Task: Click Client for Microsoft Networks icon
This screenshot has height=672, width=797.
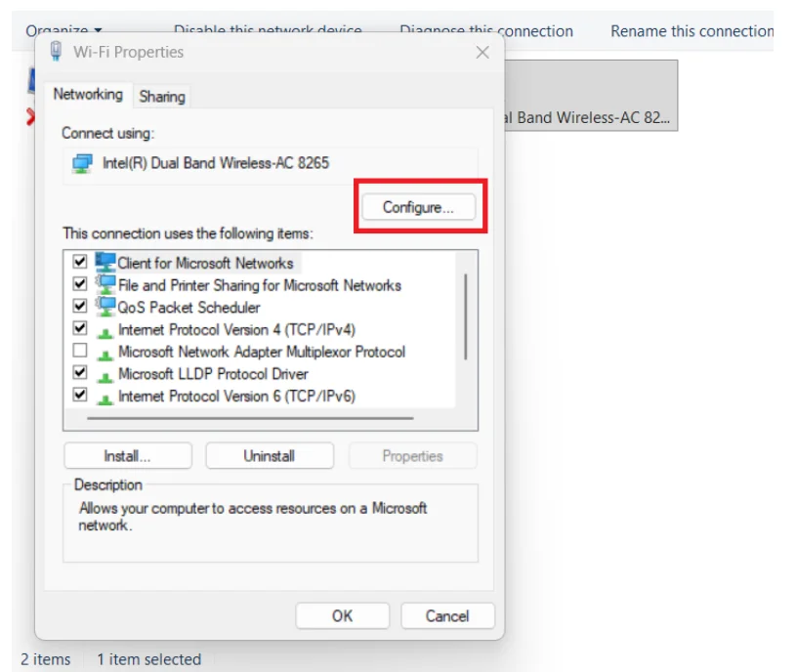Action: point(105,263)
